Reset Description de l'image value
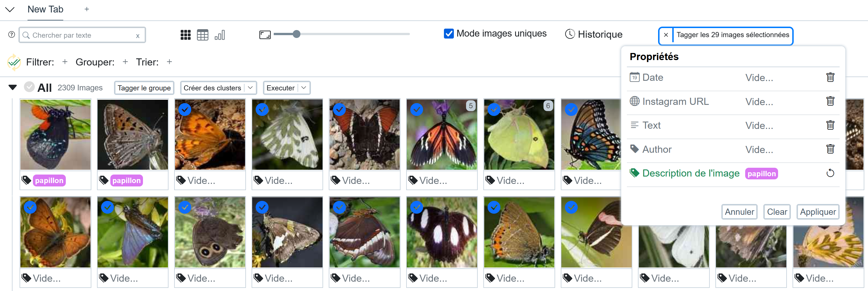 (830, 173)
